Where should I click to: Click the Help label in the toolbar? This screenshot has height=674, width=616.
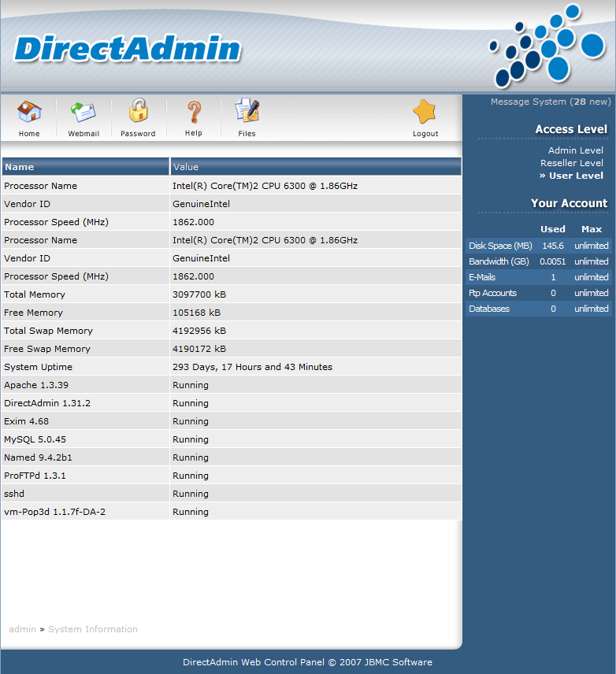(x=194, y=133)
